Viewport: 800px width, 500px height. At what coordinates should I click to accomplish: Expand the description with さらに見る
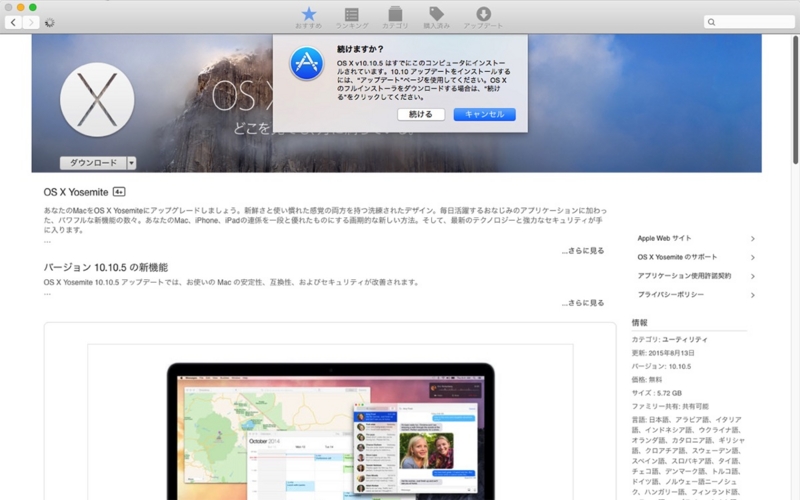pos(583,251)
